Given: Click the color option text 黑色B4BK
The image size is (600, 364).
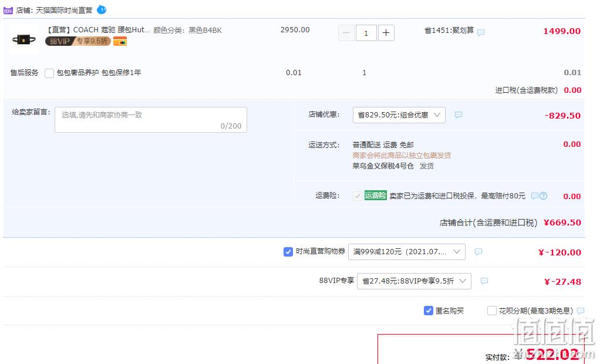Looking at the screenshot, I should tap(205, 31).
